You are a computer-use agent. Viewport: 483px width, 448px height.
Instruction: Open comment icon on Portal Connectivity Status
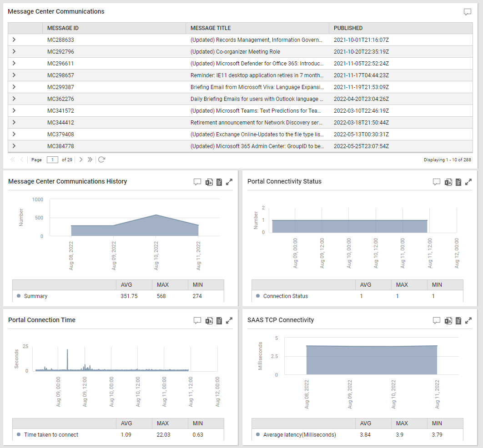point(436,182)
